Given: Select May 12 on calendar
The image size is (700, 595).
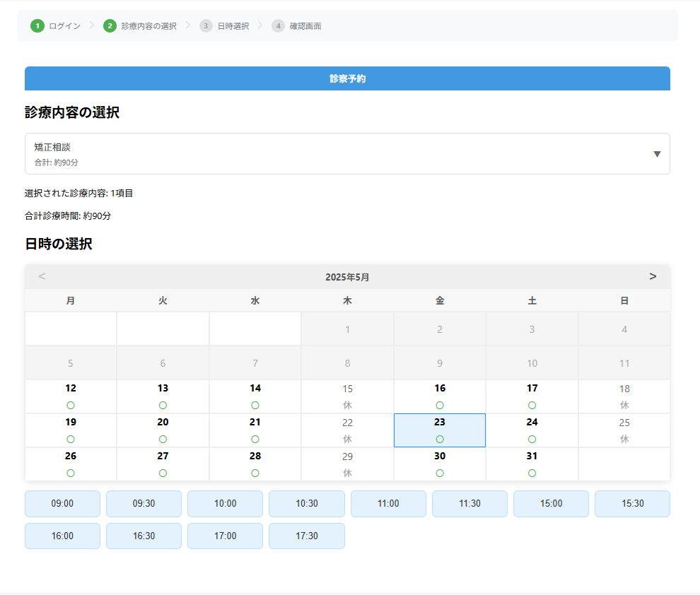Looking at the screenshot, I should 71,396.
